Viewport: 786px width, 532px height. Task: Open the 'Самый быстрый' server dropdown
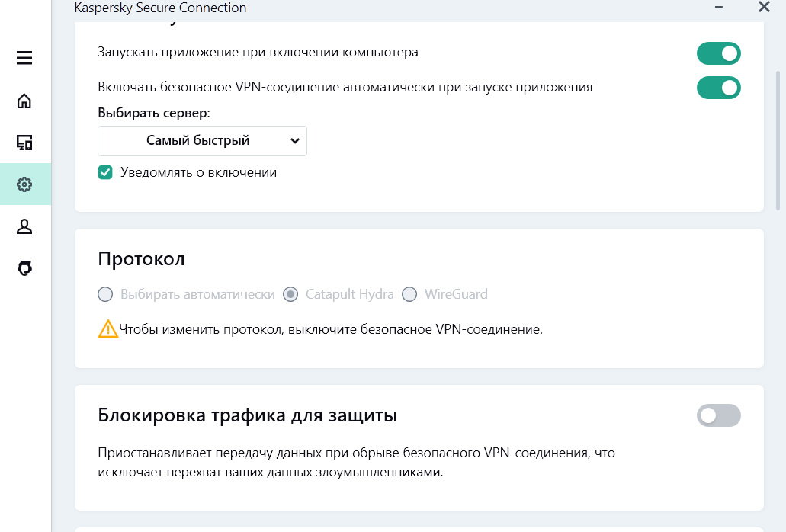202,141
